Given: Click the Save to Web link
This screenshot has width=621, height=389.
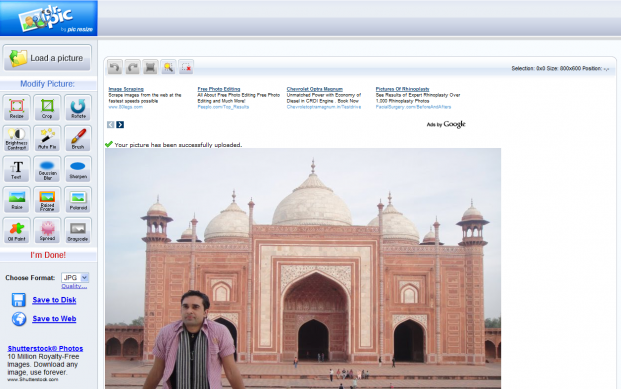Looking at the screenshot, I should pos(54,318).
